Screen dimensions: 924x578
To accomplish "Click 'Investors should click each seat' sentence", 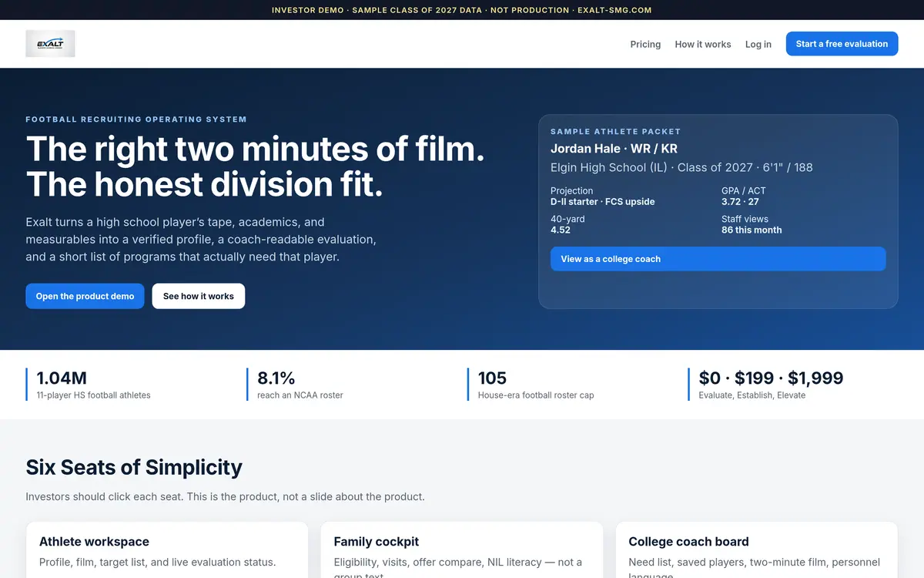I will (225, 496).
